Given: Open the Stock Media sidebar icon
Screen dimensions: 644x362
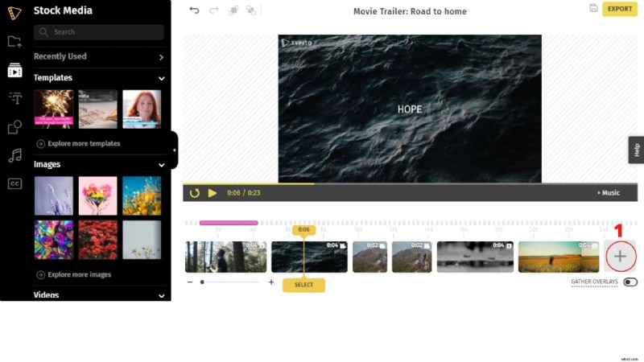Looking at the screenshot, I should [14, 71].
